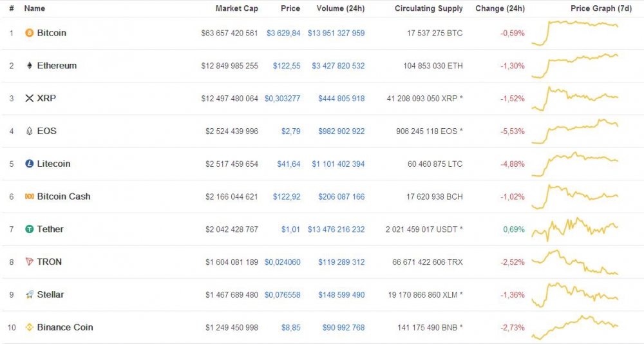Click the Litecoin blue logo icon

pos(29,164)
